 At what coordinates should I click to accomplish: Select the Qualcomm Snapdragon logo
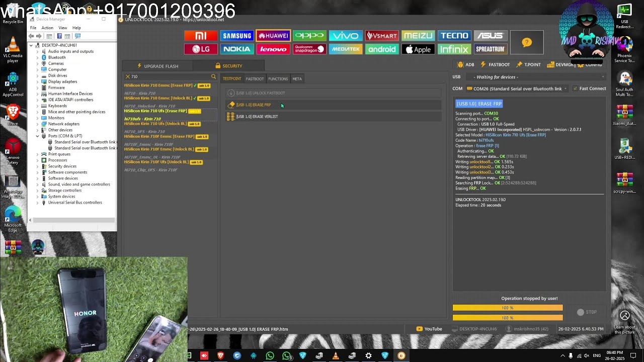pyautogui.click(x=309, y=49)
